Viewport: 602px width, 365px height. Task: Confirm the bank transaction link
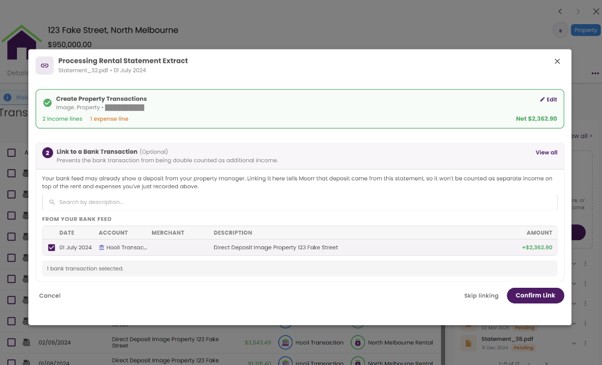point(535,296)
